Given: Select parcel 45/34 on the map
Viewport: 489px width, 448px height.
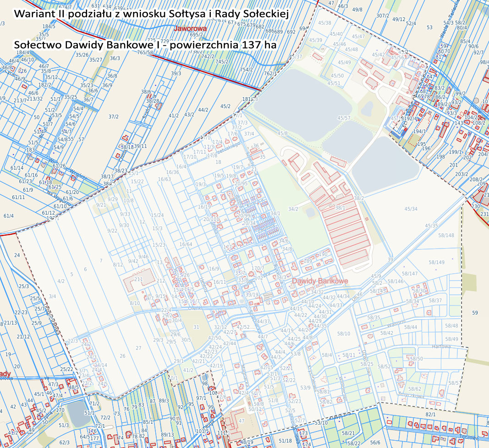Looking at the screenshot, I should [411, 209].
